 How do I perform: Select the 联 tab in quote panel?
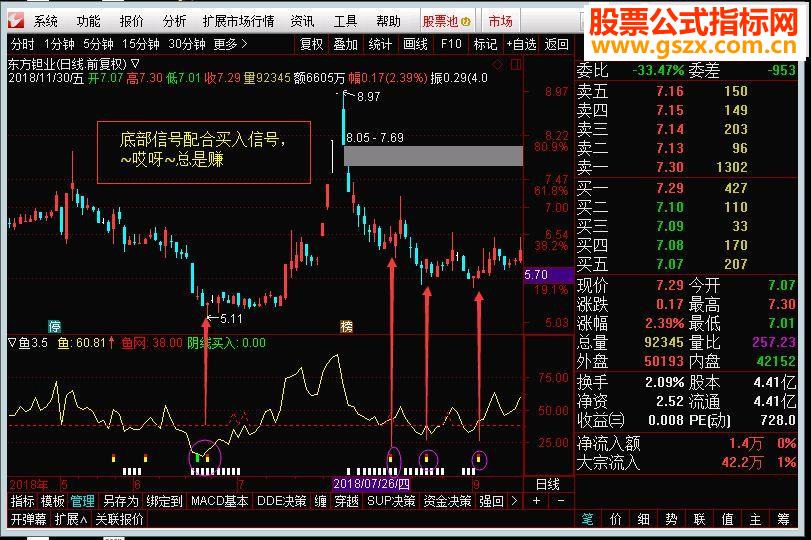pos(699,519)
